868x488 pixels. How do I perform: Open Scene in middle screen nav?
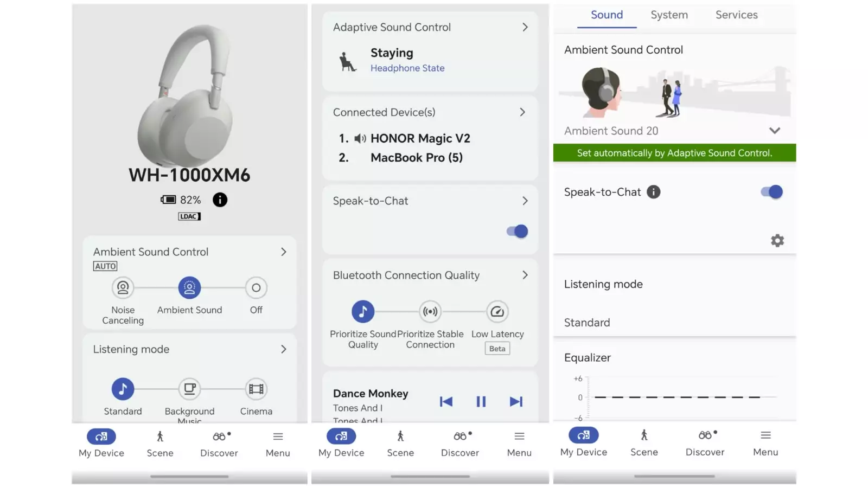coord(400,444)
